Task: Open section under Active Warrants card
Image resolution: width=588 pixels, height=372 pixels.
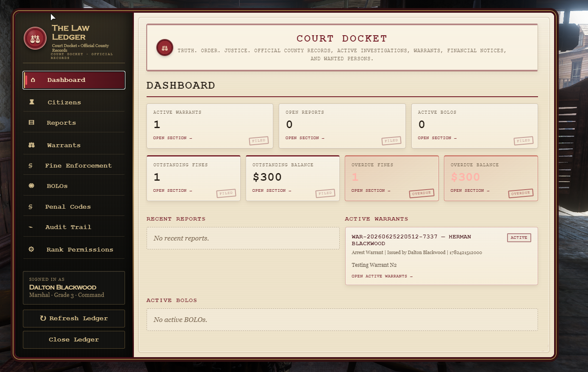Action: point(172,138)
